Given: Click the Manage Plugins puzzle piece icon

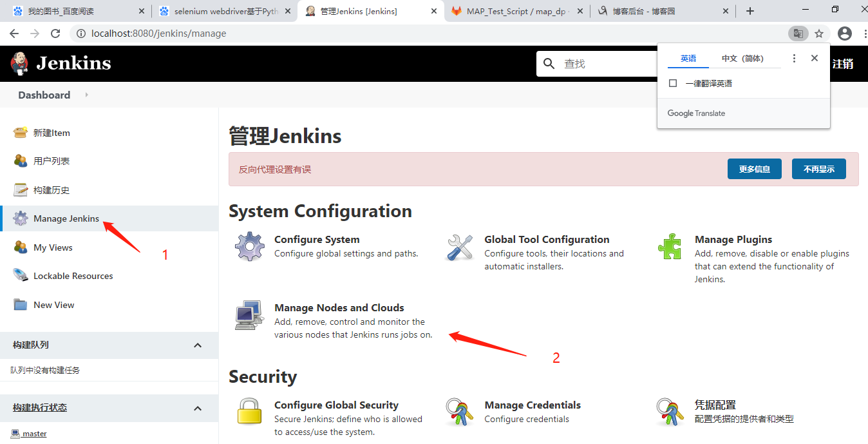Looking at the screenshot, I should pos(670,247).
